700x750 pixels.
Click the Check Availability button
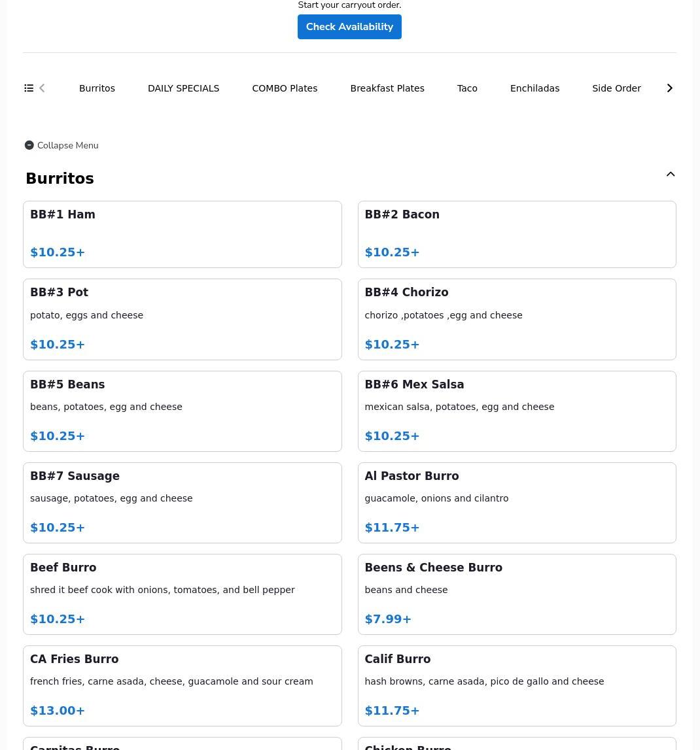click(349, 27)
